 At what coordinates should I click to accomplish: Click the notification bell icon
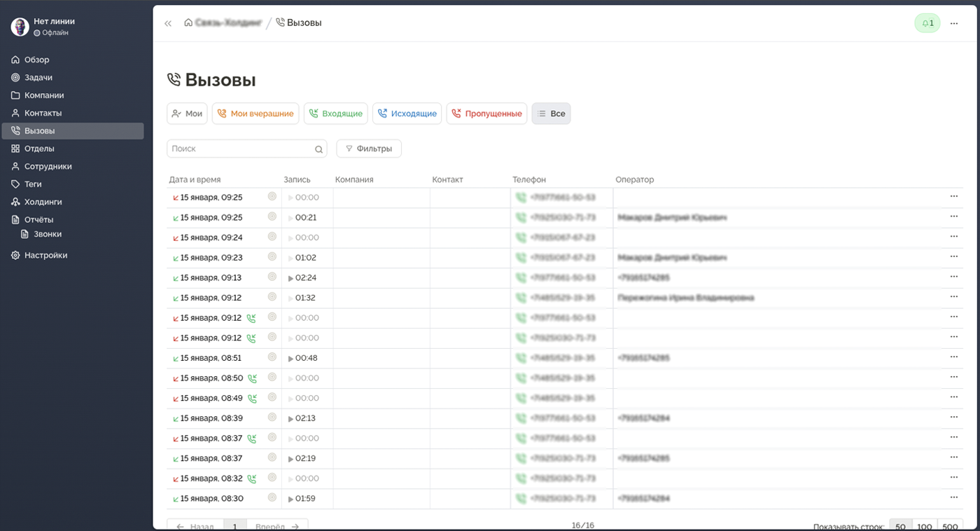pos(927,23)
